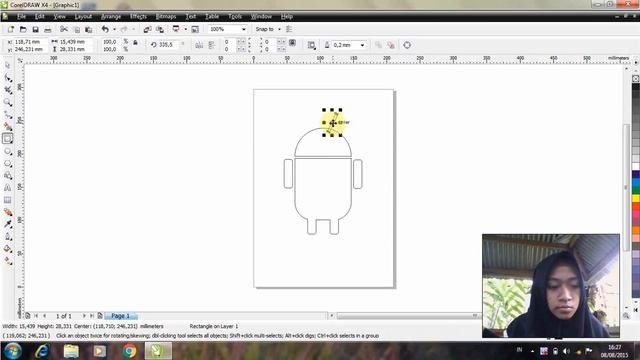Open the Edit menu

point(39,16)
